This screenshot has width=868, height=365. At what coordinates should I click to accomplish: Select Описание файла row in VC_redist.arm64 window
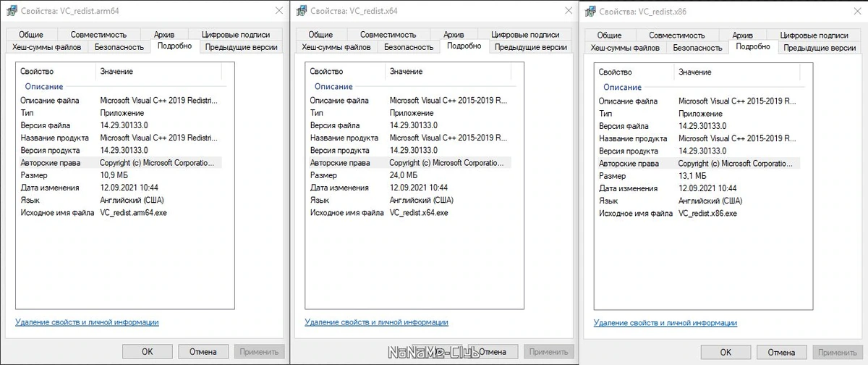(x=119, y=101)
